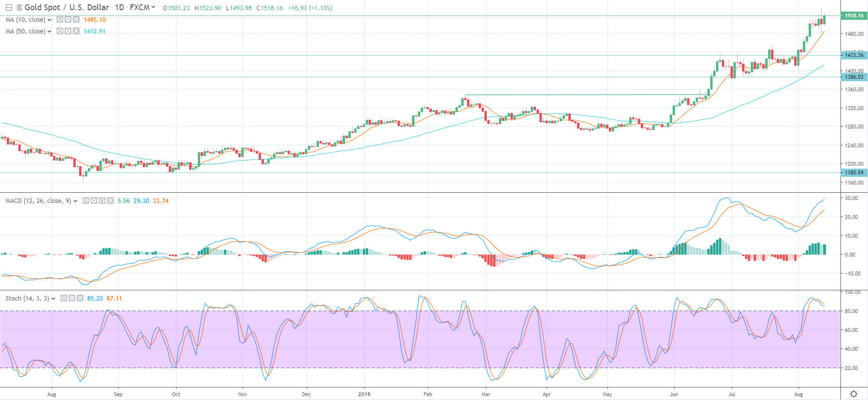Click MACD line value 29.30
868x400 pixels.
click(141, 201)
